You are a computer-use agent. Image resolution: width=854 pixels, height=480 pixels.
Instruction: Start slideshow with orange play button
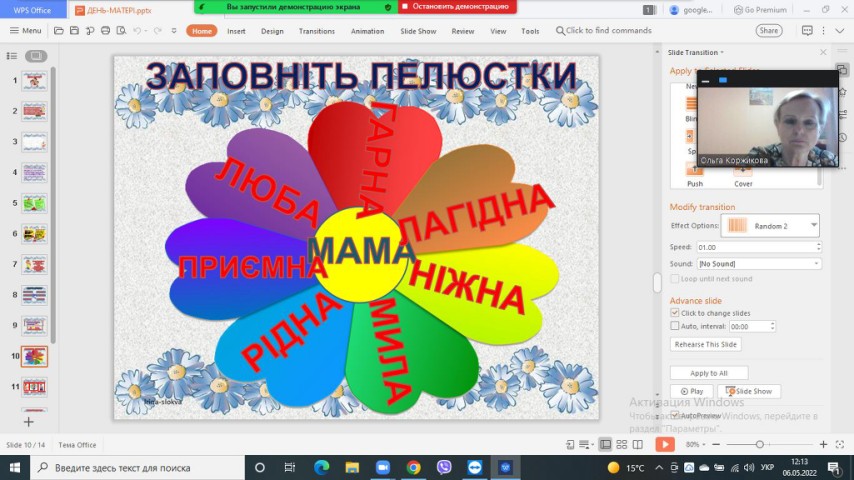(664, 444)
